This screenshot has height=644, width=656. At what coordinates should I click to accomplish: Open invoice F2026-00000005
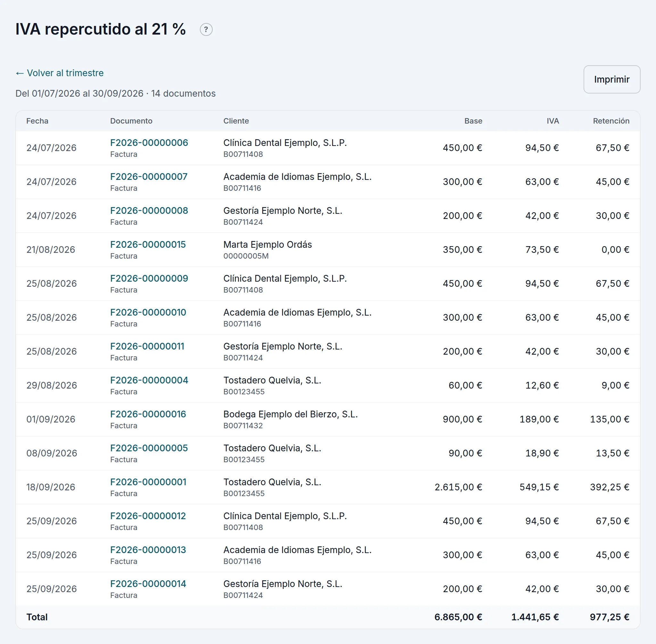149,448
